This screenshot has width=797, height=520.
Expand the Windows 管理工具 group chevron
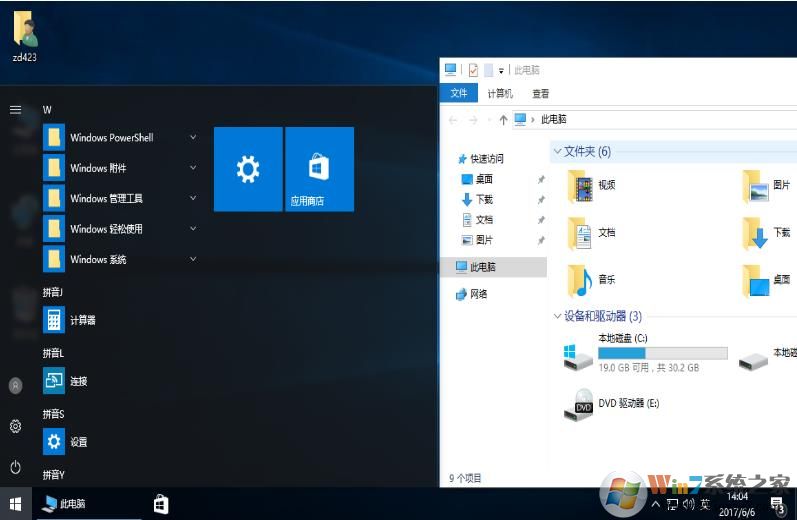coord(193,198)
